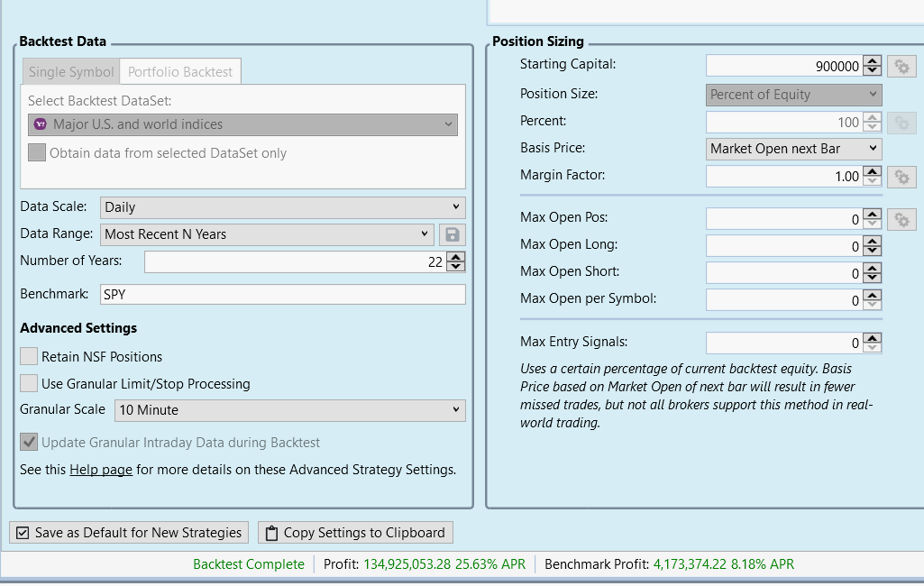
Task: Switch to the Portfolio Backtest tab
Action: coord(180,72)
